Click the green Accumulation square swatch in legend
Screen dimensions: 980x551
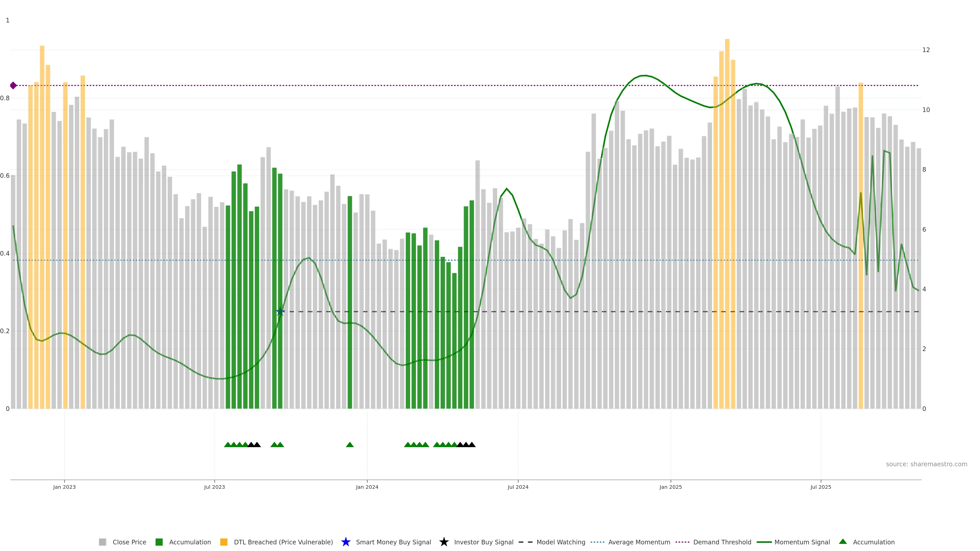(159, 542)
